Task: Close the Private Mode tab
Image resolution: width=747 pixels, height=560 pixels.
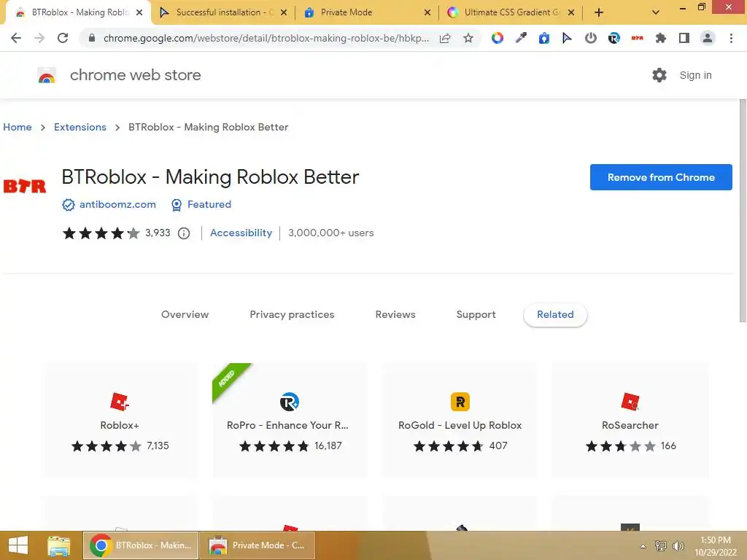Action: [x=427, y=13]
